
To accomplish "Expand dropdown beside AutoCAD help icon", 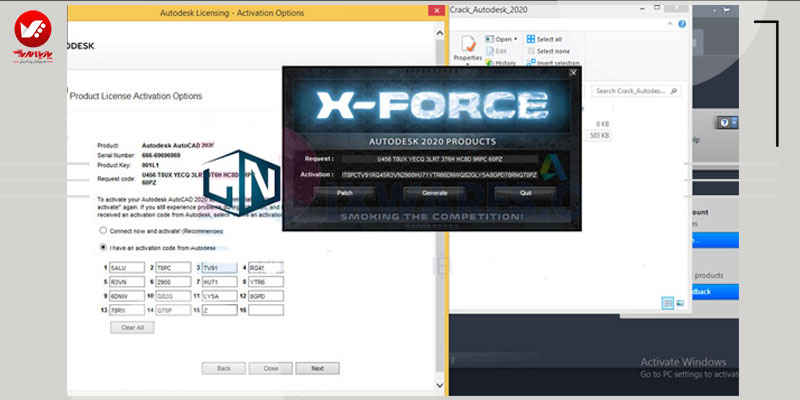I will pyautogui.click(x=734, y=122).
